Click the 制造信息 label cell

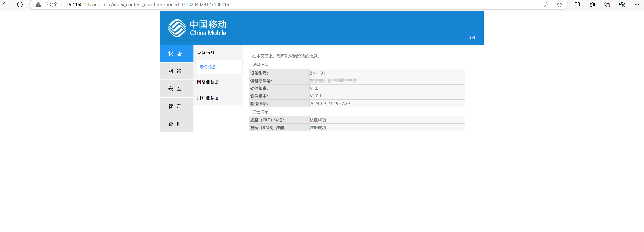tap(279, 103)
